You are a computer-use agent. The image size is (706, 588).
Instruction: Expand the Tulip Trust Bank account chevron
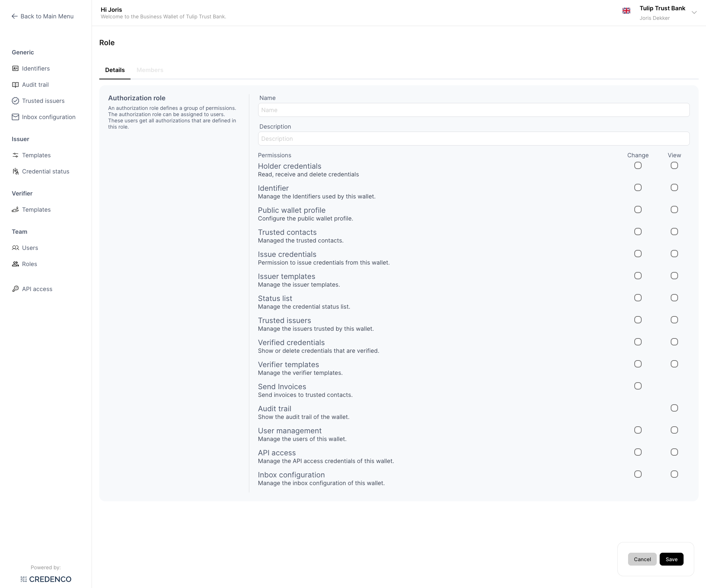coord(694,12)
